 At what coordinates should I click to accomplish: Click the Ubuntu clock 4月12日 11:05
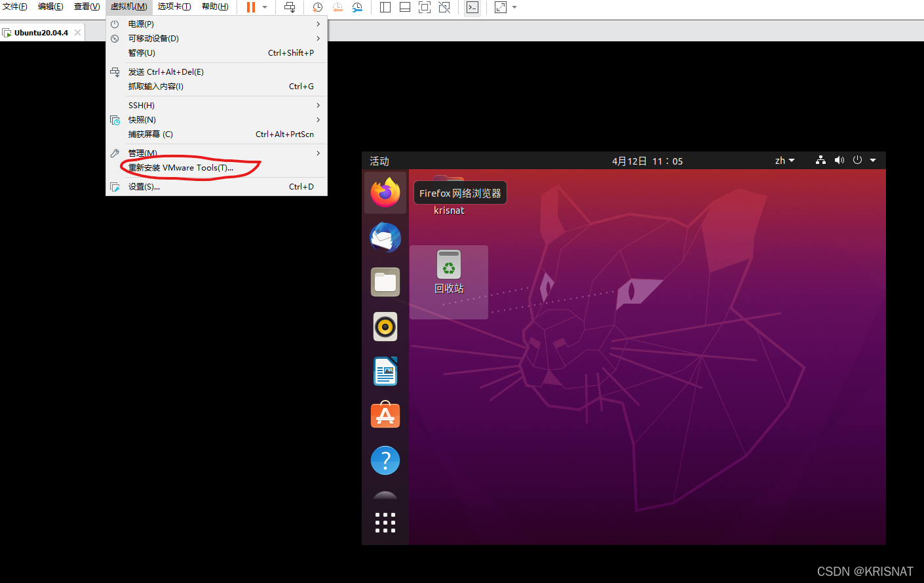[647, 161]
